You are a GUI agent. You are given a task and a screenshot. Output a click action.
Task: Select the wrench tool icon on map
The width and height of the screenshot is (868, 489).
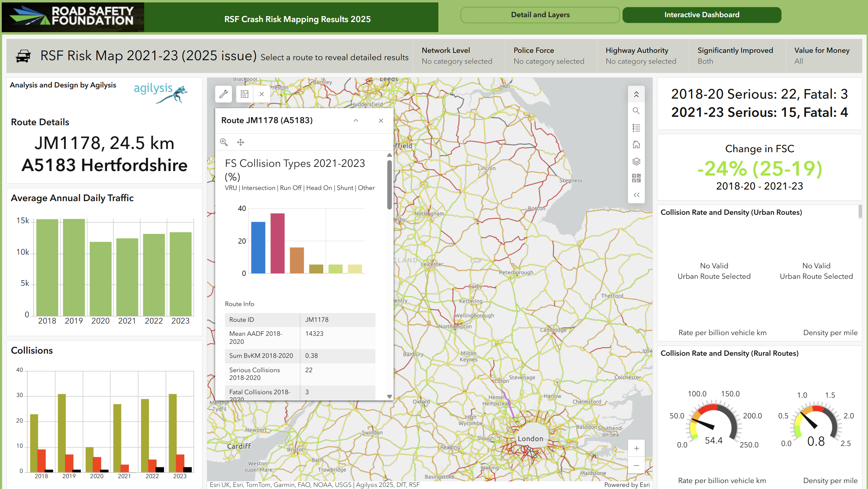click(x=224, y=94)
